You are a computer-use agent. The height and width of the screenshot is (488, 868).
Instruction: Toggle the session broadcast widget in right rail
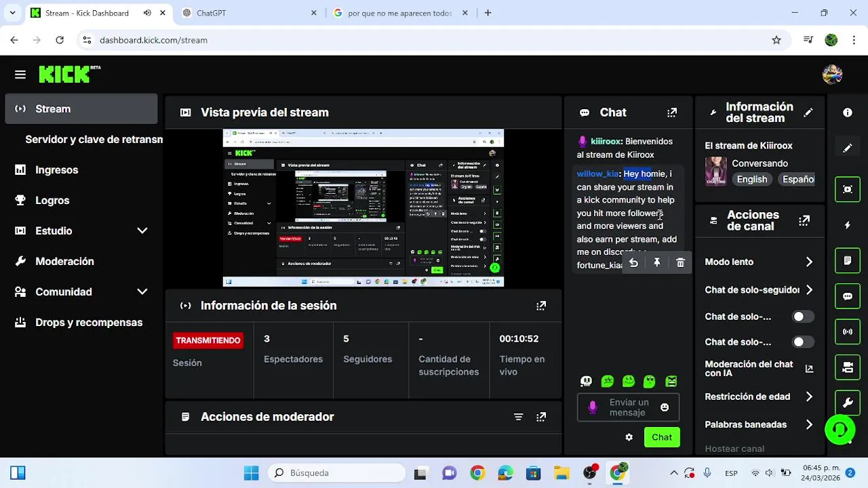(x=848, y=332)
